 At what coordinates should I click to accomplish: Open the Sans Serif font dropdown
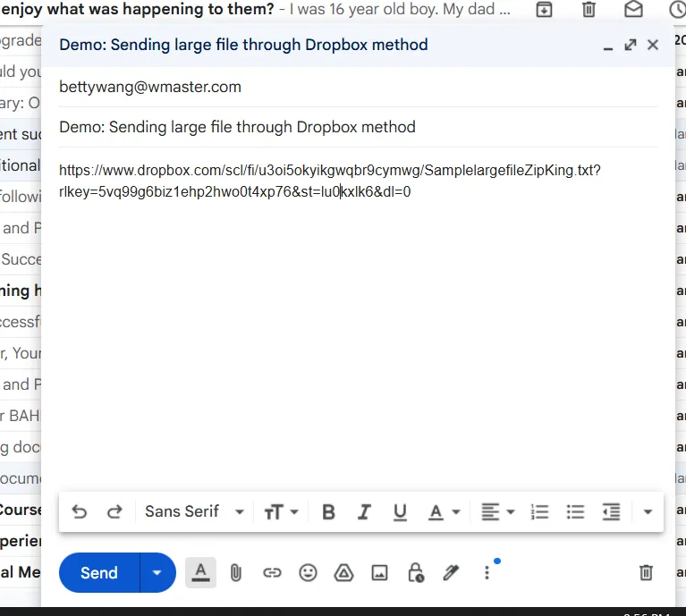pos(194,511)
